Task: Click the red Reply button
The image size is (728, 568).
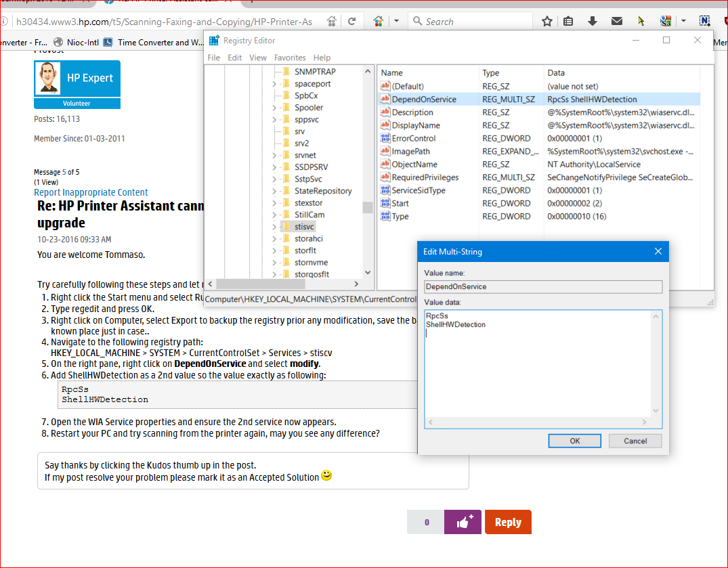Action: pos(508,522)
